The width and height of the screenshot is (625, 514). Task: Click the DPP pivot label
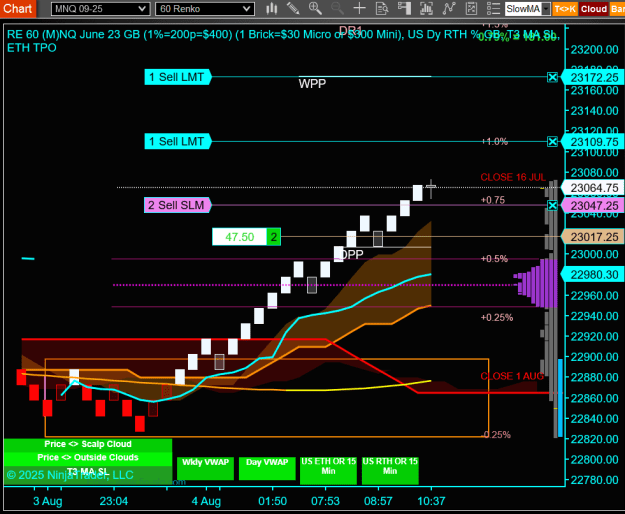352,254
